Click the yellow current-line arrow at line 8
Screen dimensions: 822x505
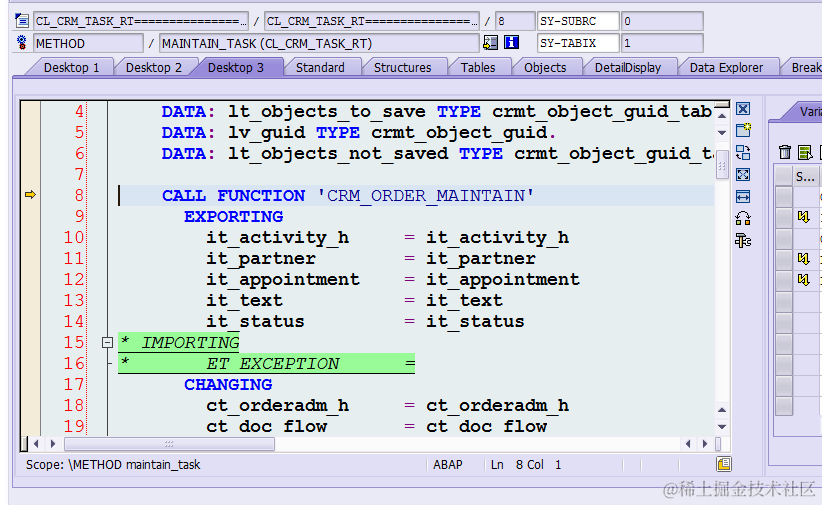[x=30, y=195]
